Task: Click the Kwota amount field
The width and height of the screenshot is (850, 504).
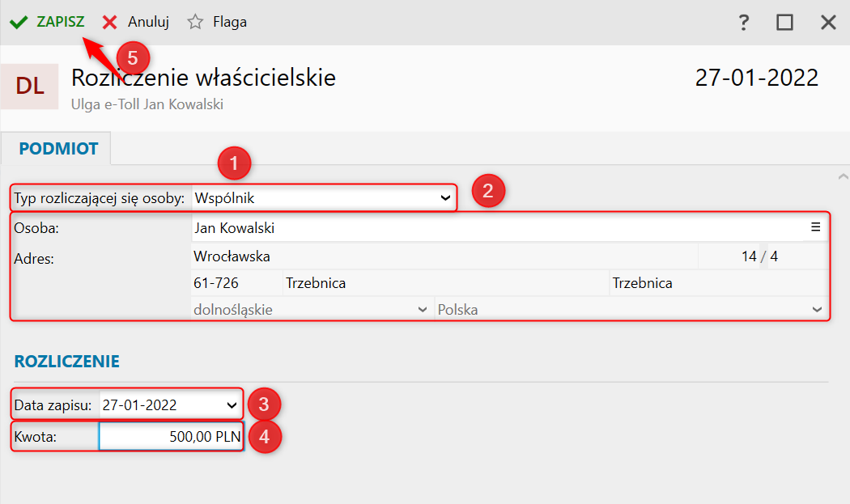Action: 171,437
